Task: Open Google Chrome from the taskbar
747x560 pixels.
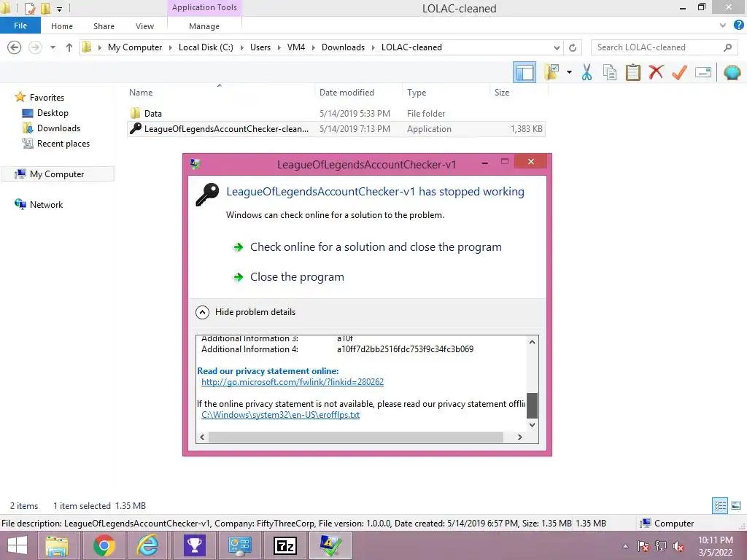Action: point(104,545)
